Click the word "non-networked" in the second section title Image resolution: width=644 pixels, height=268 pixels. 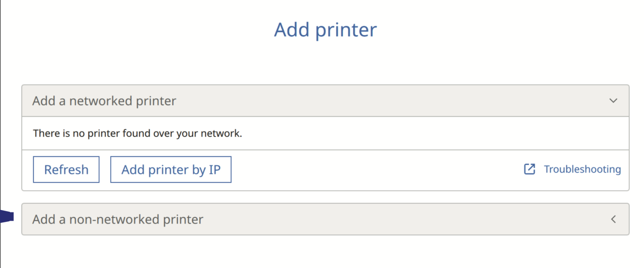click(114, 219)
